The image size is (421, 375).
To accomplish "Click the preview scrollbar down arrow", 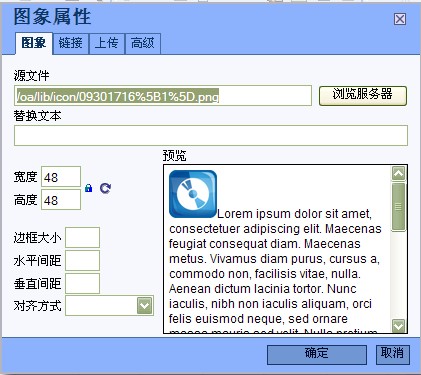I will (x=399, y=326).
